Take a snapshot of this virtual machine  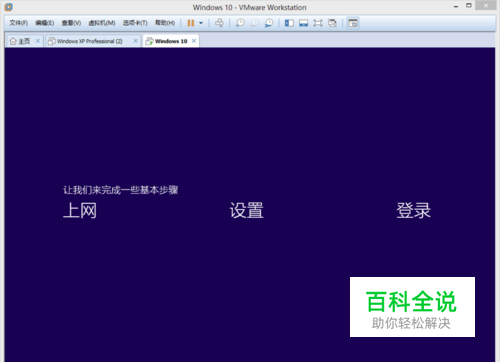click(240, 23)
